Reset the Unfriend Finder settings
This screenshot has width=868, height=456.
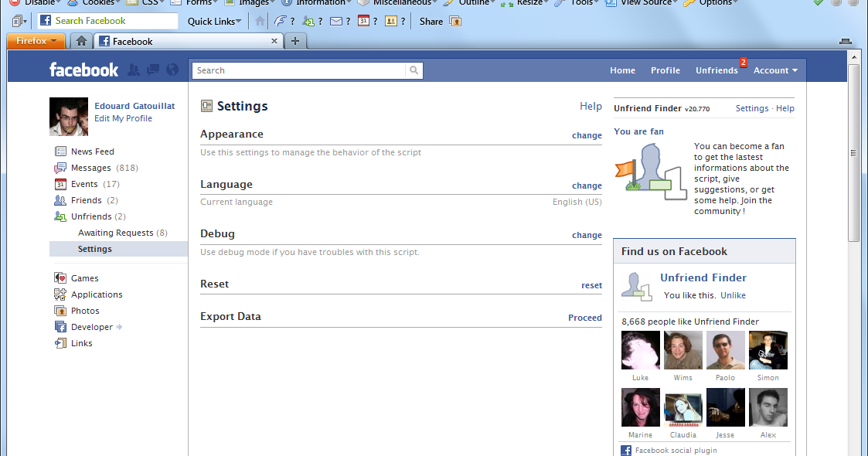pyautogui.click(x=591, y=284)
